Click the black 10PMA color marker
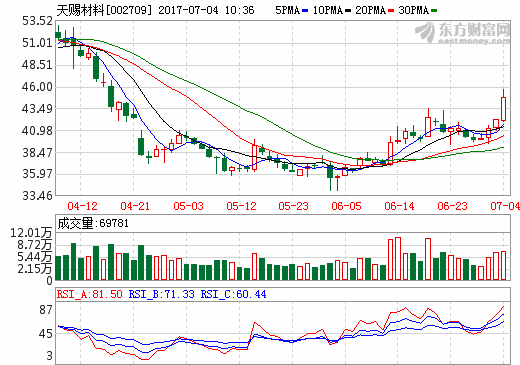This screenshot has height=365, width=520. [x=348, y=11]
